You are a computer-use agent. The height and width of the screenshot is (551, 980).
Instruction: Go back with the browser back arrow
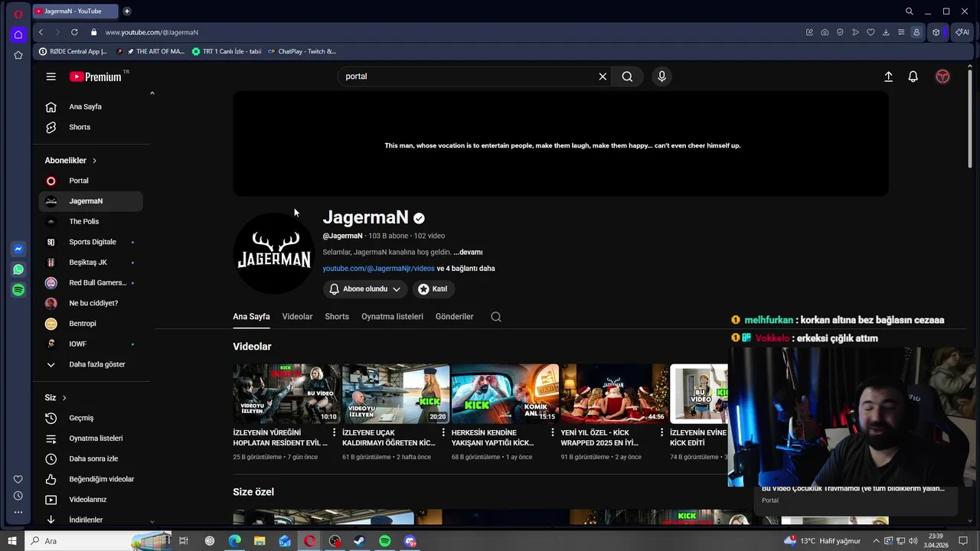[x=41, y=32]
